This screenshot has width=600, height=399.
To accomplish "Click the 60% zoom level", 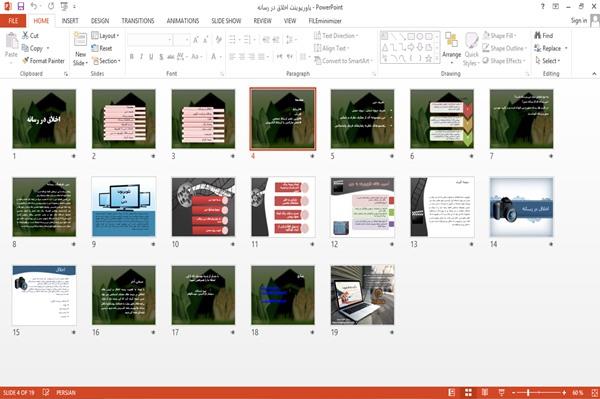I will click(578, 393).
